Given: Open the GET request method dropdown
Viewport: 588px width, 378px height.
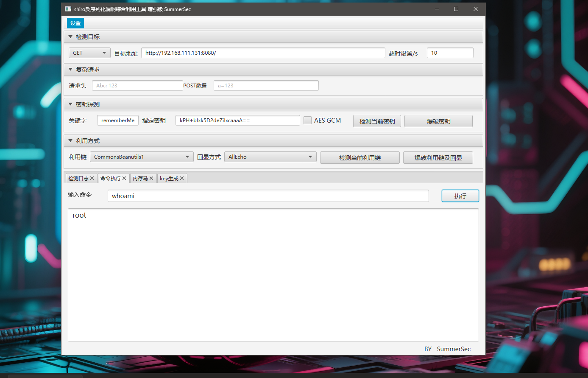Looking at the screenshot, I should click(x=89, y=53).
